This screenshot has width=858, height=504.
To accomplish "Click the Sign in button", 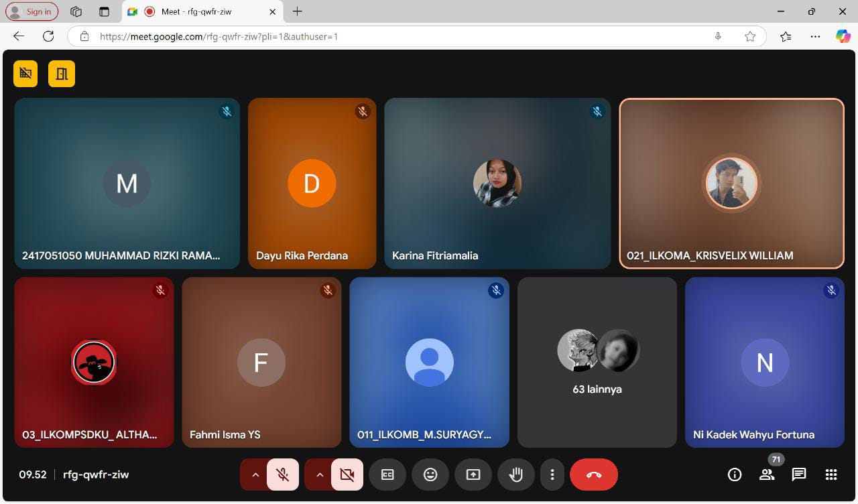I will [x=32, y=11].
